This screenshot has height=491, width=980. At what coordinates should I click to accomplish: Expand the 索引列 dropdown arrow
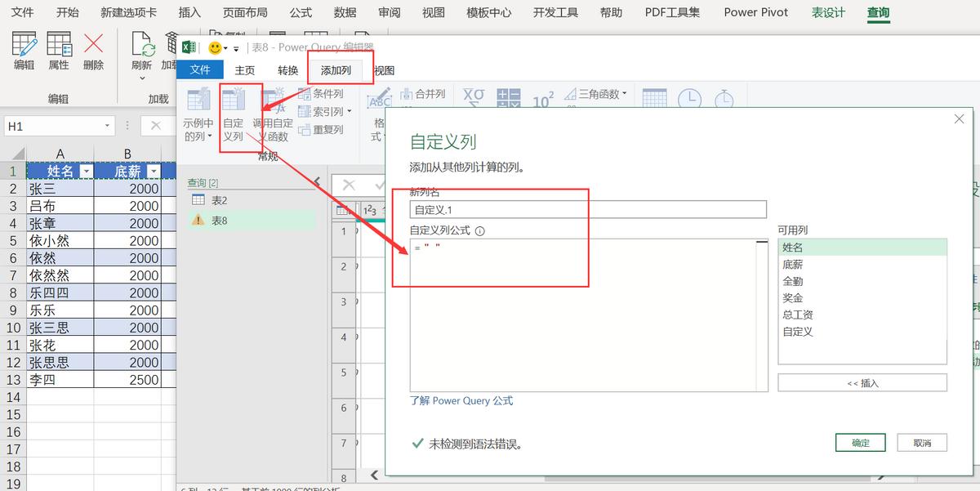click(x=348, y=111)
